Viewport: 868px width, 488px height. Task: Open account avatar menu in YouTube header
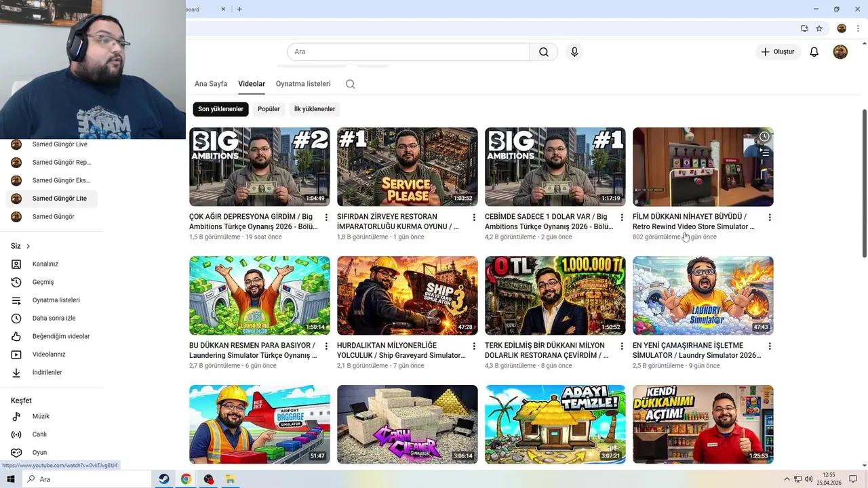(840, 52)
